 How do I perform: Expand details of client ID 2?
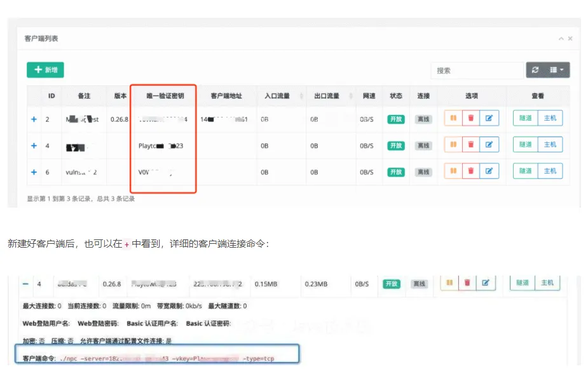pos(34,119)
